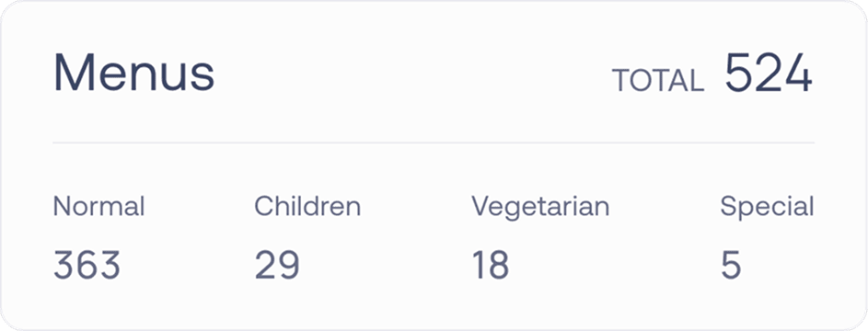The height and width of the screenshot is (331, 868).
Task: Select the Children menus count 29
Action: click(x=277, y=265)
